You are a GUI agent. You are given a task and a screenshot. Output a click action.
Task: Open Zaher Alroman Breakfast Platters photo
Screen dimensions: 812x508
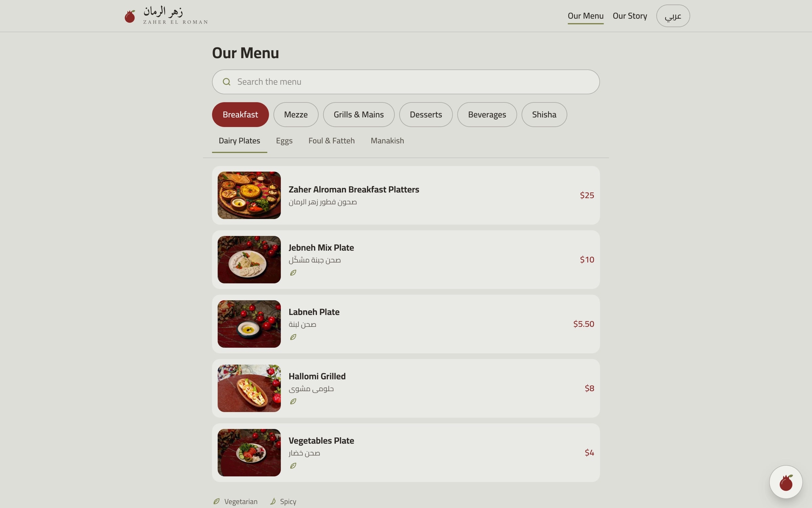point(249,195)
